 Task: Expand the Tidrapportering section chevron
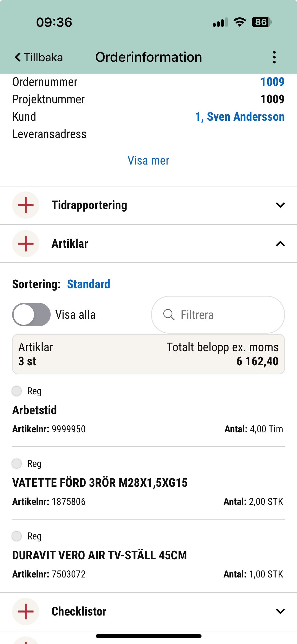(280, 205)
